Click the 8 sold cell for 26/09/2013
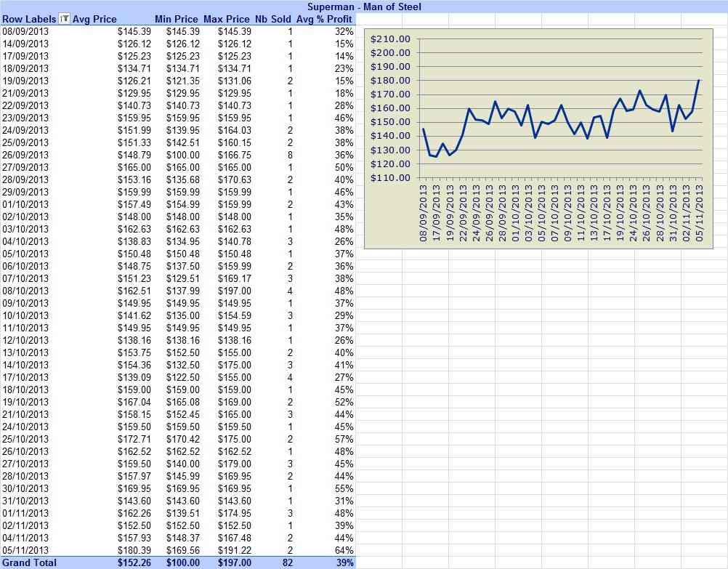728x569 pixels. point(290,155)
